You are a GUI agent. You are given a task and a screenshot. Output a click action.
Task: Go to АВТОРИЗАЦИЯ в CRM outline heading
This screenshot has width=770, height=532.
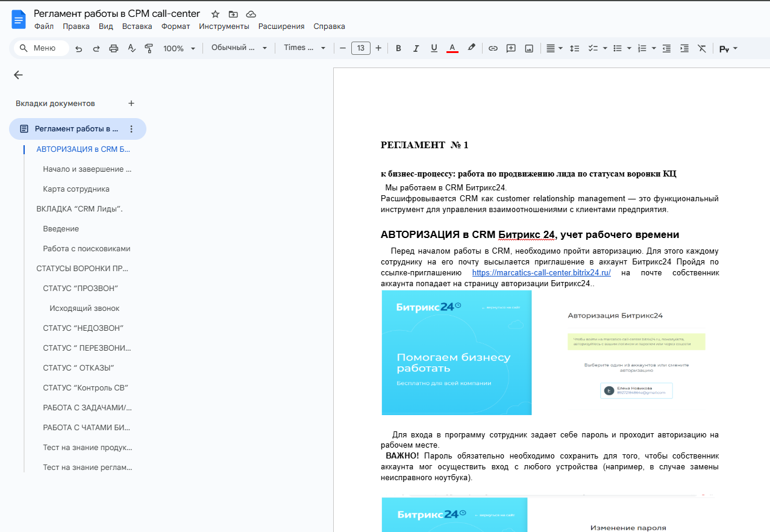pyautogui.click(x=83, y=149)
